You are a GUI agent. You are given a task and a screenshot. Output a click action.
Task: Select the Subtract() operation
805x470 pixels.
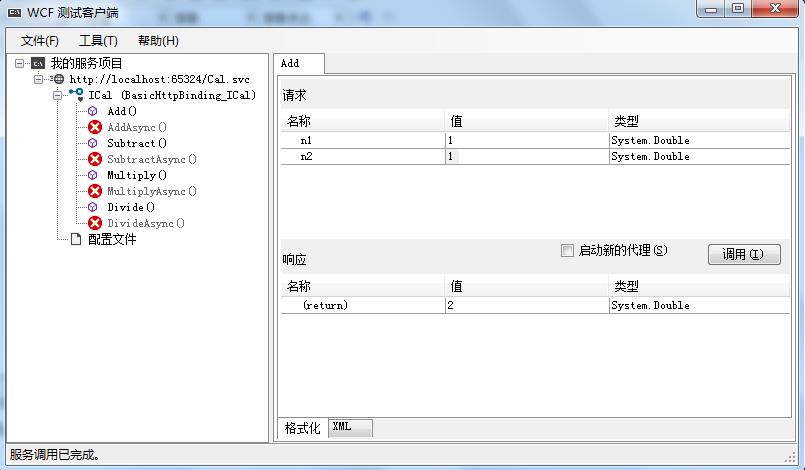coord(137,143)
